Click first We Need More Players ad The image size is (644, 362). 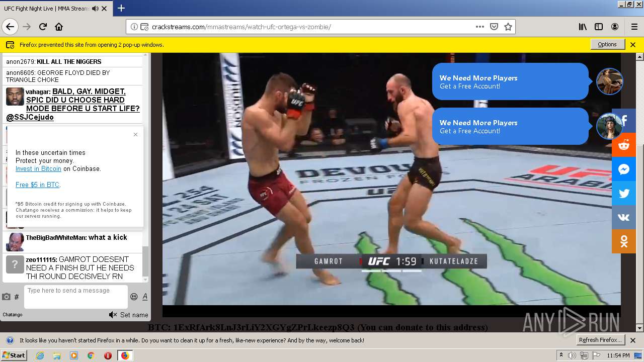[510, 81]
